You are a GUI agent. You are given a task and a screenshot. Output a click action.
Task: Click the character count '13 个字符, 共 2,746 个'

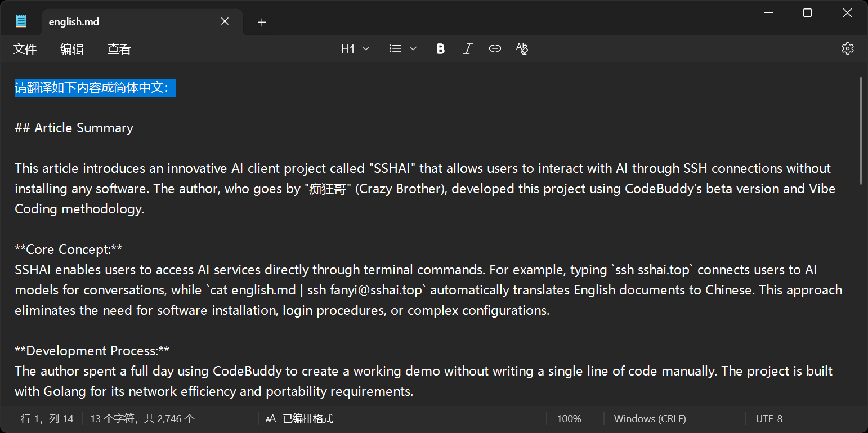[x=142, y=419]
